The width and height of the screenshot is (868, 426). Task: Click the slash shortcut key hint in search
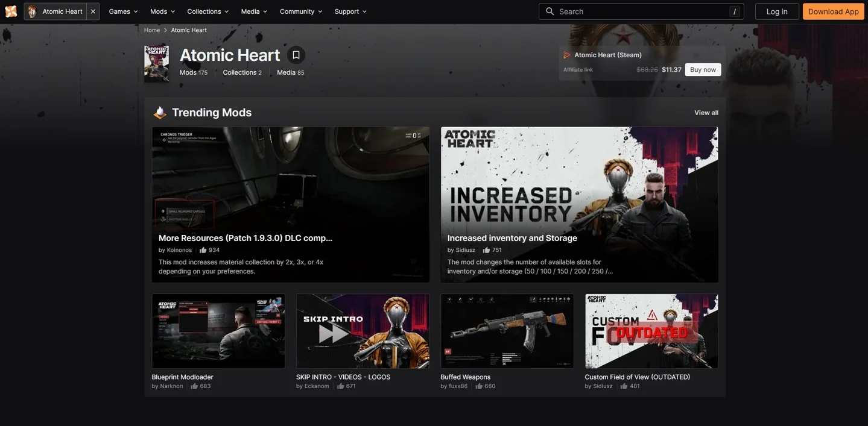[735, 11]
